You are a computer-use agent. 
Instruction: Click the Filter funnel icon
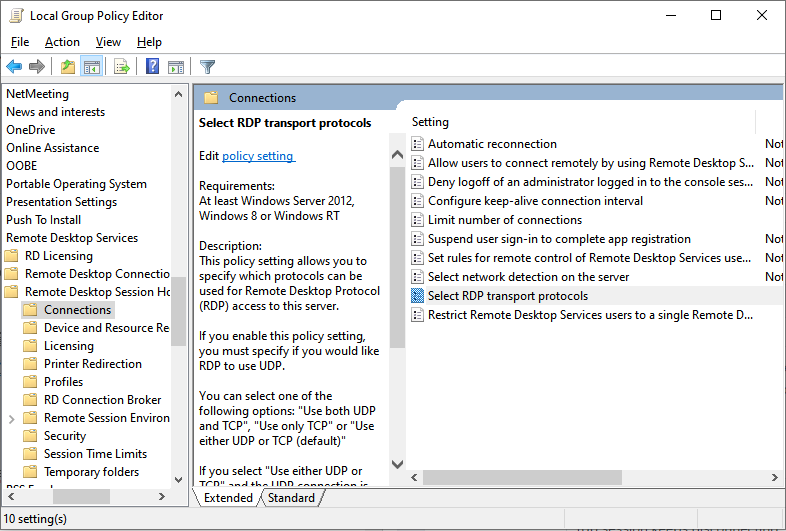207,67
